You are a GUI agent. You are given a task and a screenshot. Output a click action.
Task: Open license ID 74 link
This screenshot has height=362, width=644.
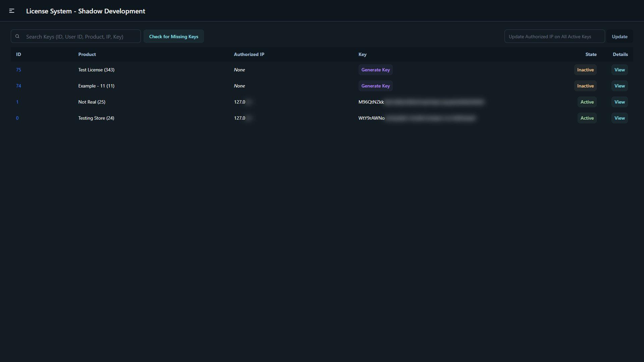pyautogui.click(x=18, y=86)
